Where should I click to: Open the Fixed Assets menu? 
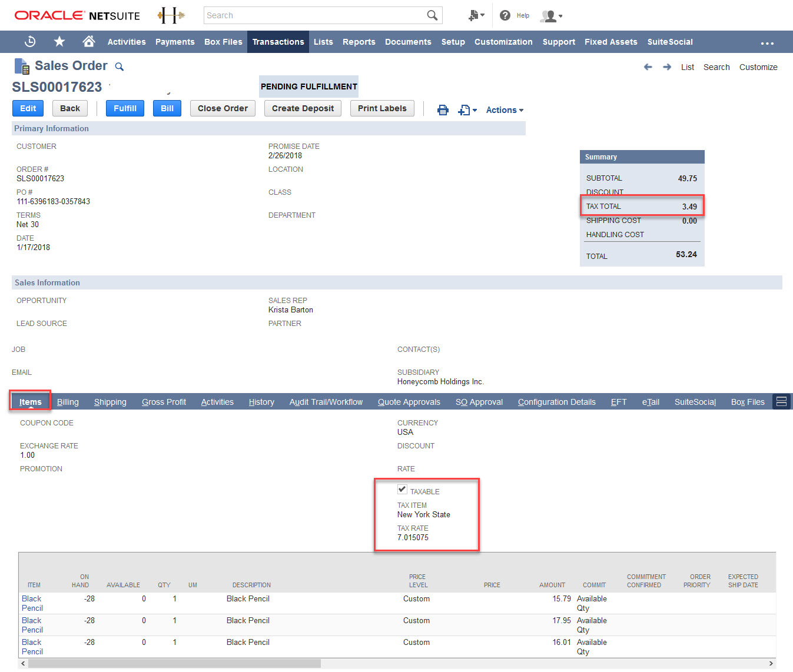coord(611,42)
